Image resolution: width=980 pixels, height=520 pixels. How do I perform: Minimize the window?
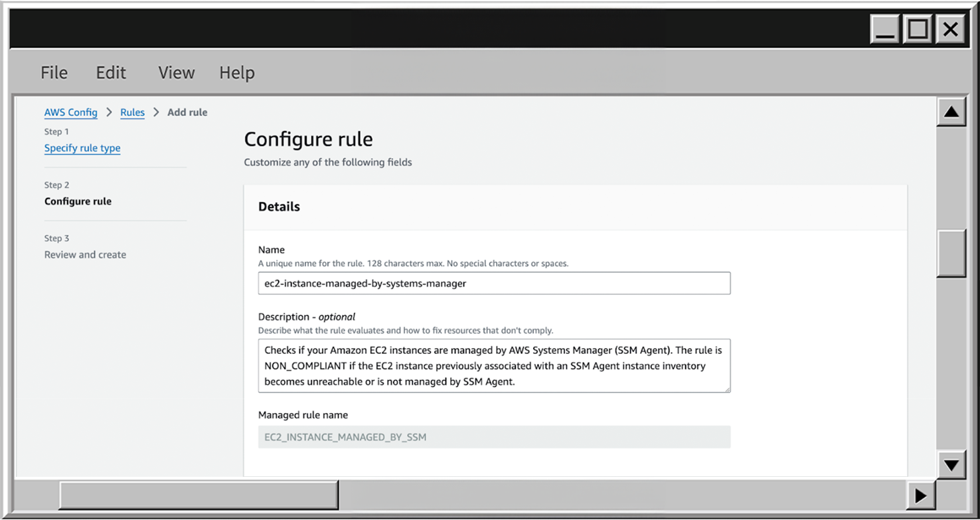coord(885,30)
